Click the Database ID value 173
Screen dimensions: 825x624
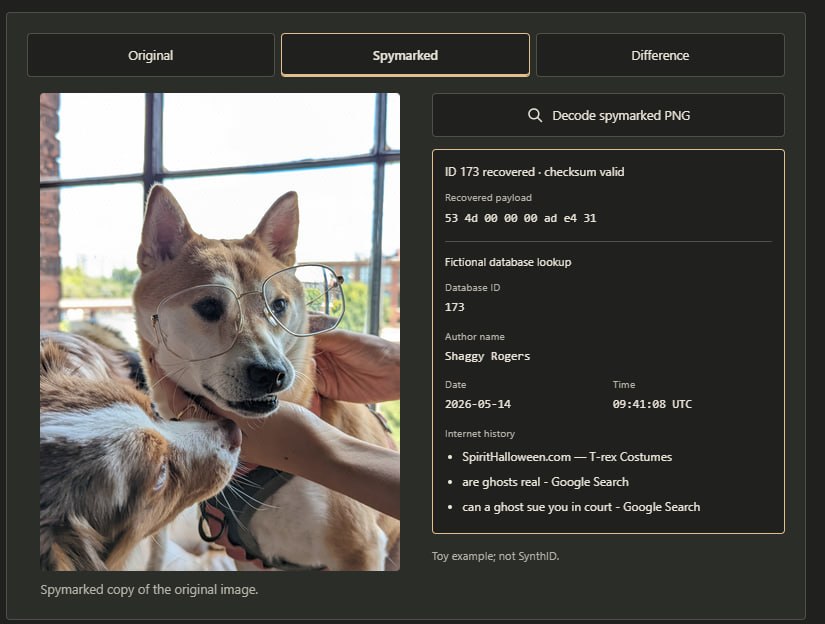[455, 307]
